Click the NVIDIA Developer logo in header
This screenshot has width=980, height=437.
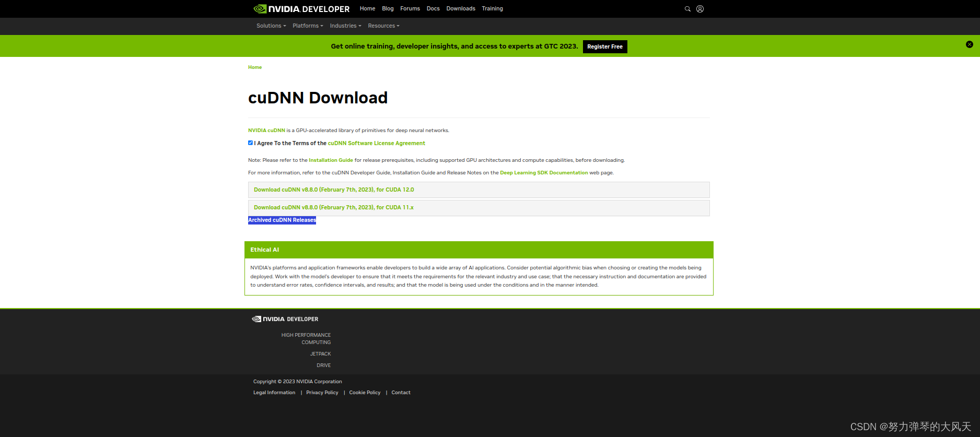point(301,9)
